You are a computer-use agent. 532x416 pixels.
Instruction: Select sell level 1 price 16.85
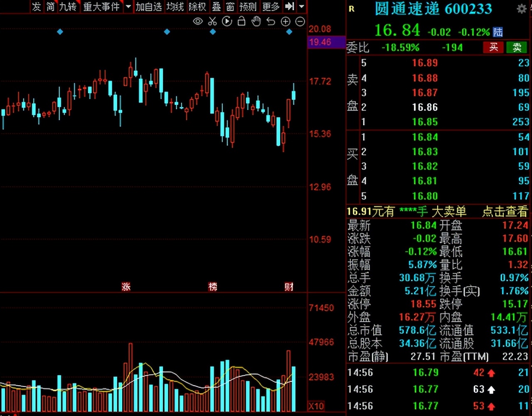[x=425, y=122]
